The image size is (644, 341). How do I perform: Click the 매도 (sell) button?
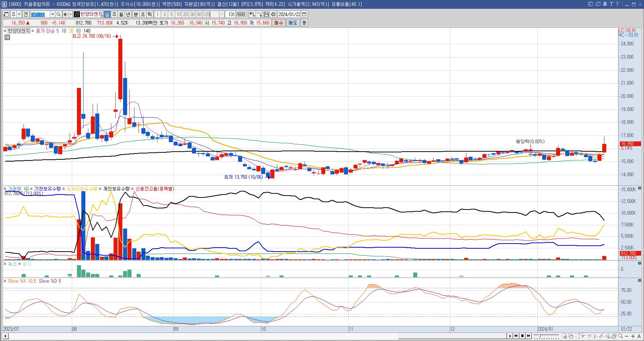coord(293,23)
